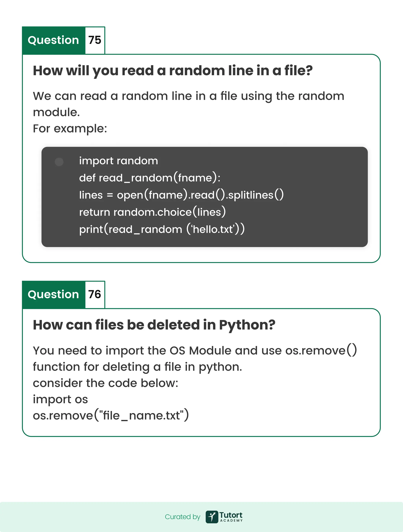Viewport: 403px width, 532px height.
Task: Click the Tutort Academy logo icon
Action: point(212,517)
